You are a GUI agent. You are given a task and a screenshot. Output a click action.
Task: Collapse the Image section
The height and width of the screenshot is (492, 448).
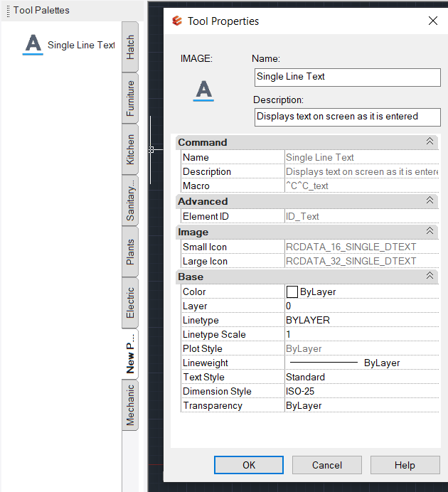pyautogui.click(x=430, y=232)
